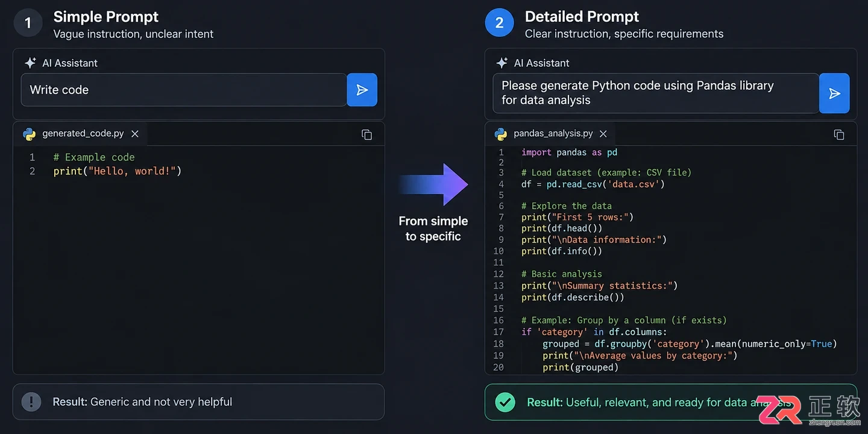The image size is (868, 434).
Task: Click the "Average values by category:" print line
Action: pyautogui.click(x=640, y=356)
